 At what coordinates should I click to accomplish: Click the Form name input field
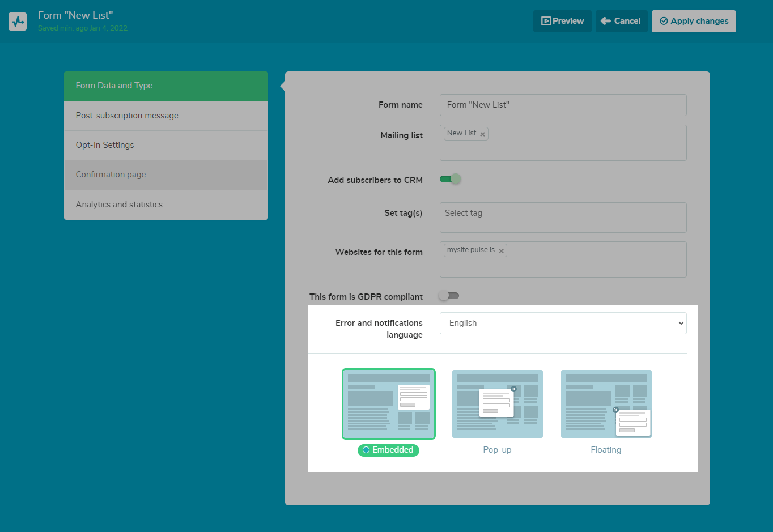(563, 105)
